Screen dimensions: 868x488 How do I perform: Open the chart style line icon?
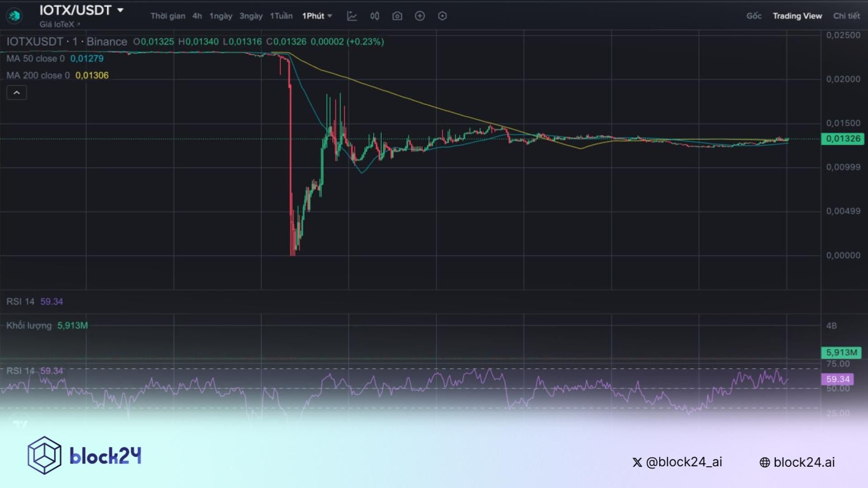[353, 16]
